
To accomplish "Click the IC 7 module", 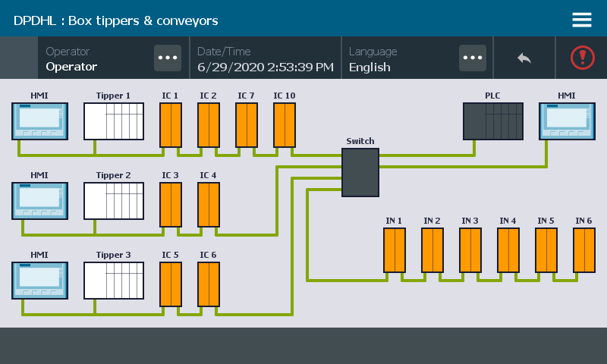I will coord(247,124).
